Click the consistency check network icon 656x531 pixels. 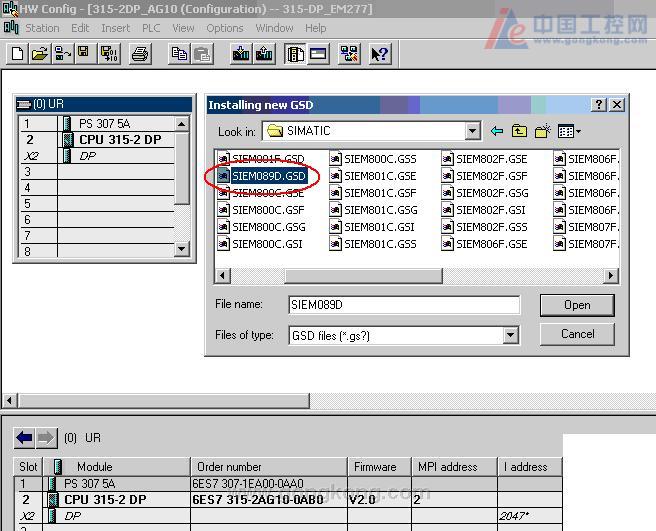[x=349, y=54]
